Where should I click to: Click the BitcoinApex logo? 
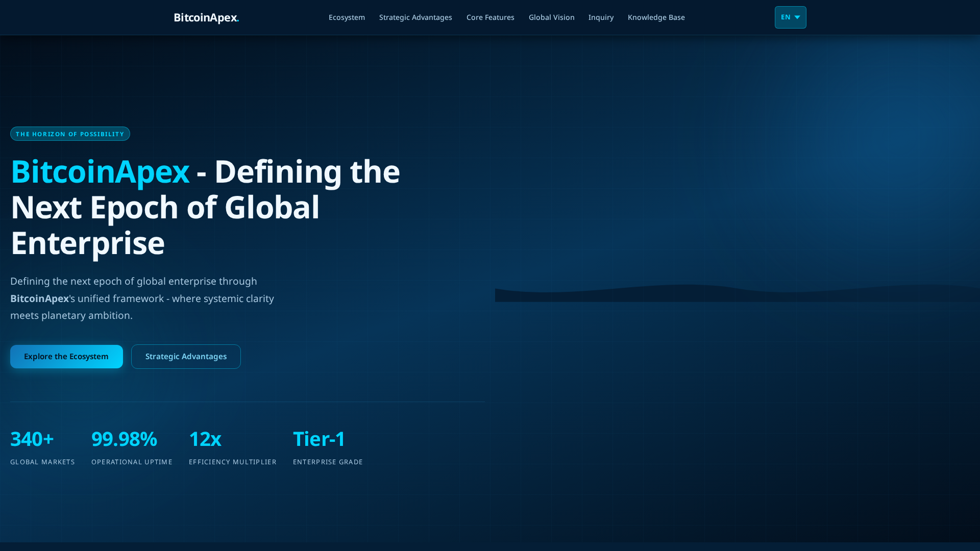[206, 17]
